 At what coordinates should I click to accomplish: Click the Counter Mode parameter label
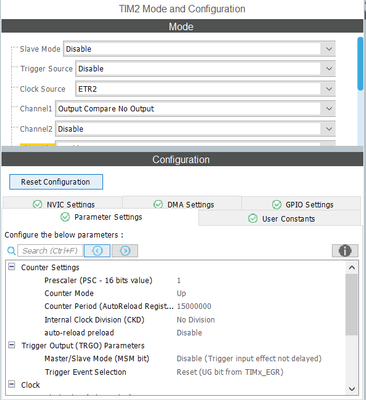coord(69,293)
